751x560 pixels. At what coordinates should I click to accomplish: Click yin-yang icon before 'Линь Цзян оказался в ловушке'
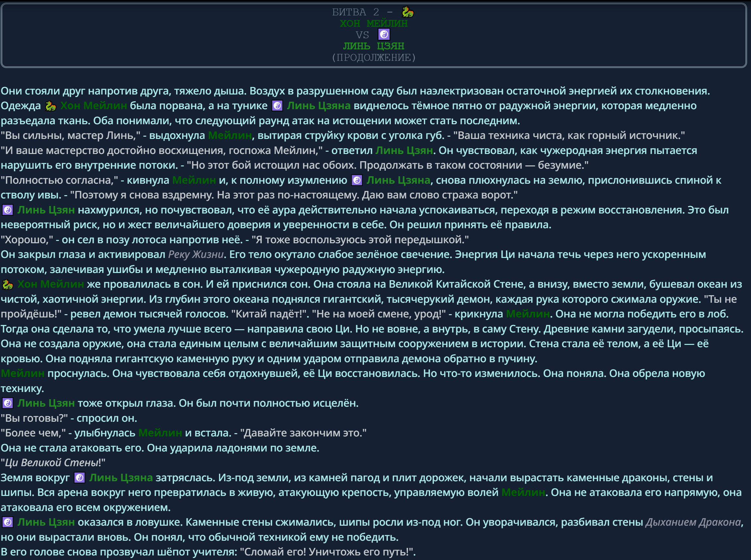[x=8, y=522]
